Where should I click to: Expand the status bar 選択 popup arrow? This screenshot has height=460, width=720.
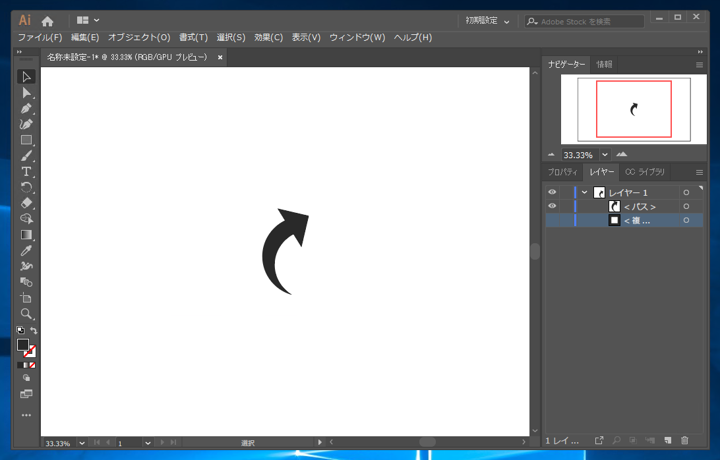pyautogui.click(x=320, y=442)
